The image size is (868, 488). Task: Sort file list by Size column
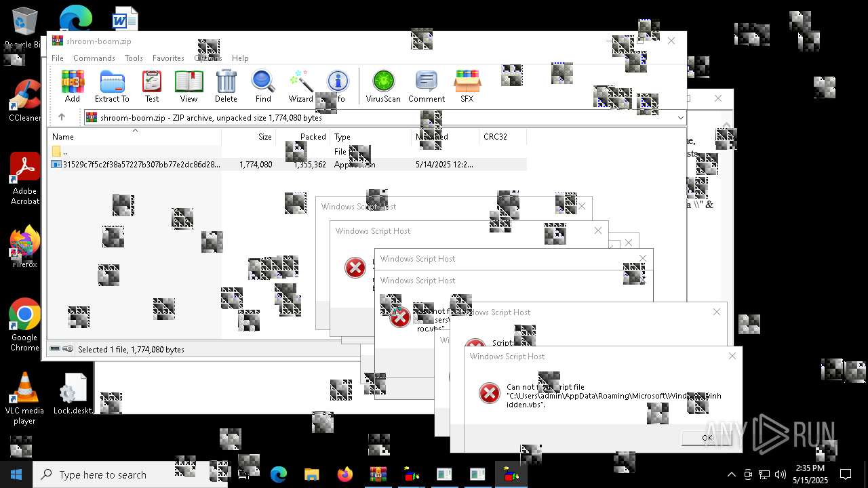(x=249, y=136)
